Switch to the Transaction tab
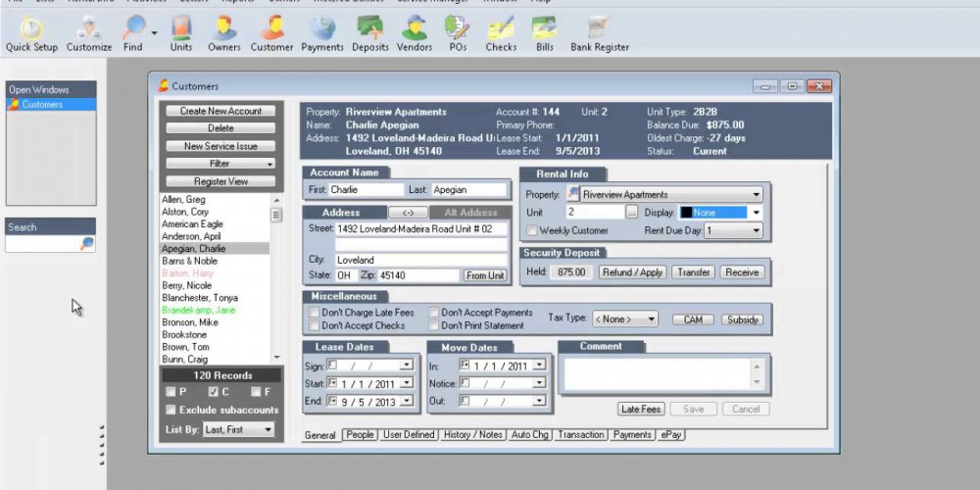This screenshot has height=490, width=980. point(581,434)
